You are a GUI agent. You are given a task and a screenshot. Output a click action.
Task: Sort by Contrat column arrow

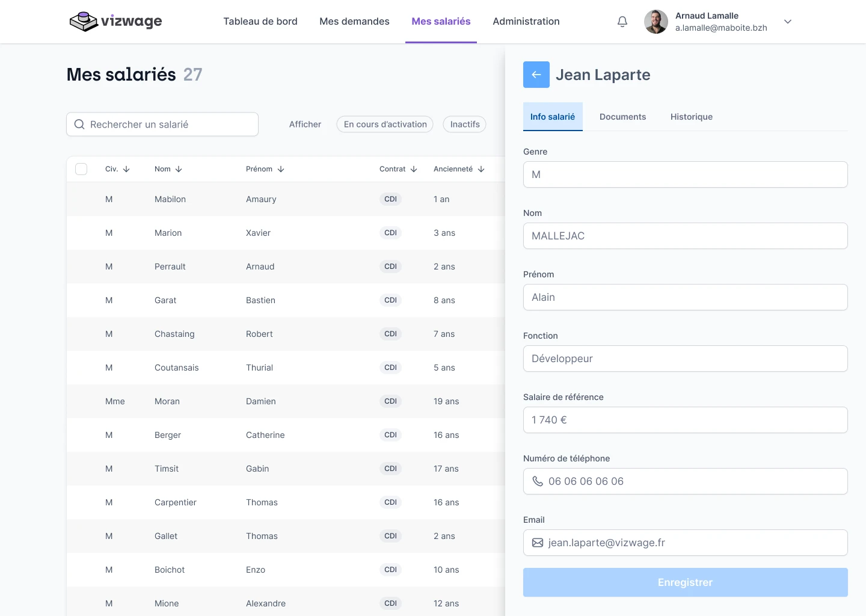pos(414,169)
